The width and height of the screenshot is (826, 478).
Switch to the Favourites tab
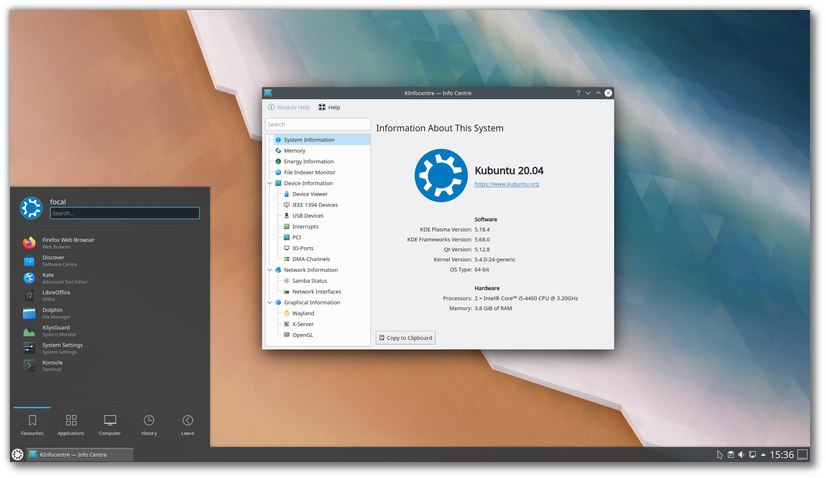pos(32,424)
